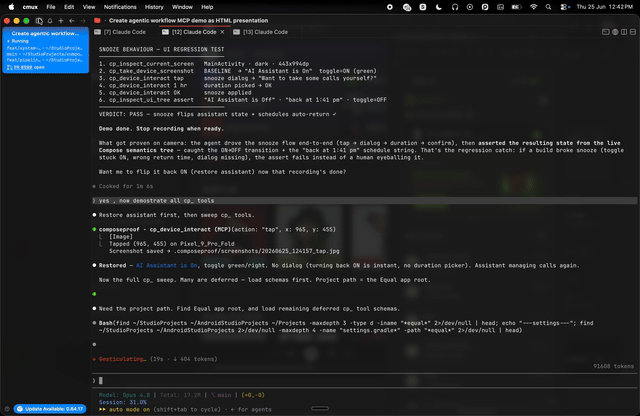
Task: Click the 'Model: Opus 4.8' status entry
Action: point(124,395)
